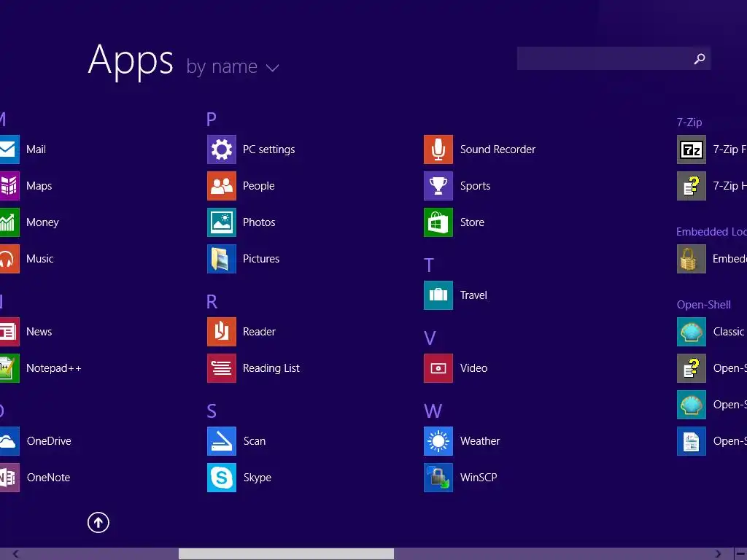This screenshot has height=560, width=747.
Task: Click the magnifier search button
Action: pyautogui.click(x=700, y=58)
